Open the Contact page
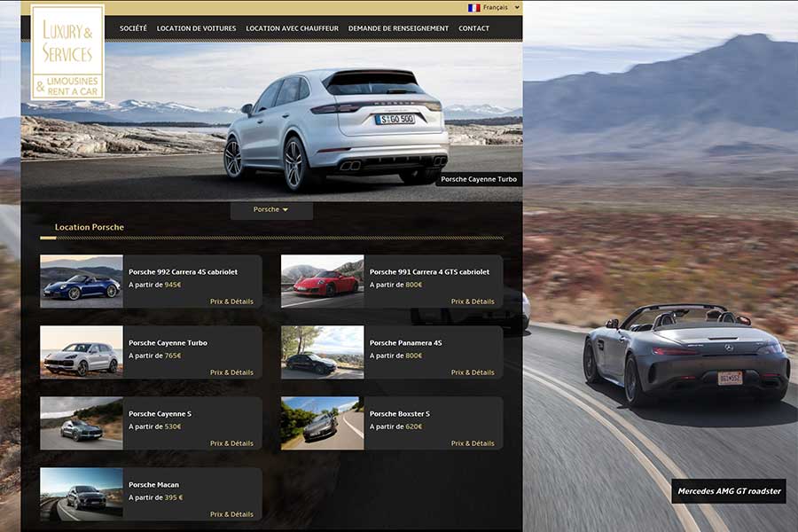This screenshot has height=532, width=798. point(473,28)
